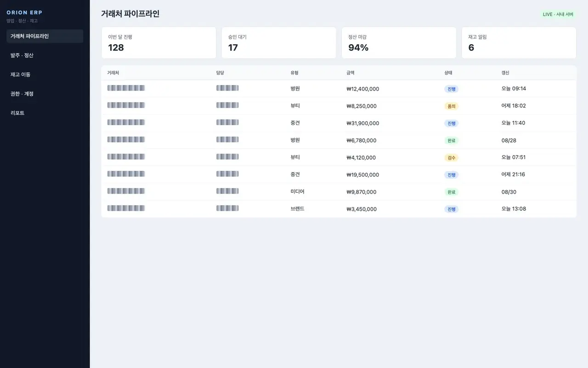Click the LIVE · 사내 서버 status badge
Screen dimensions: 588x368
point(558,14)
